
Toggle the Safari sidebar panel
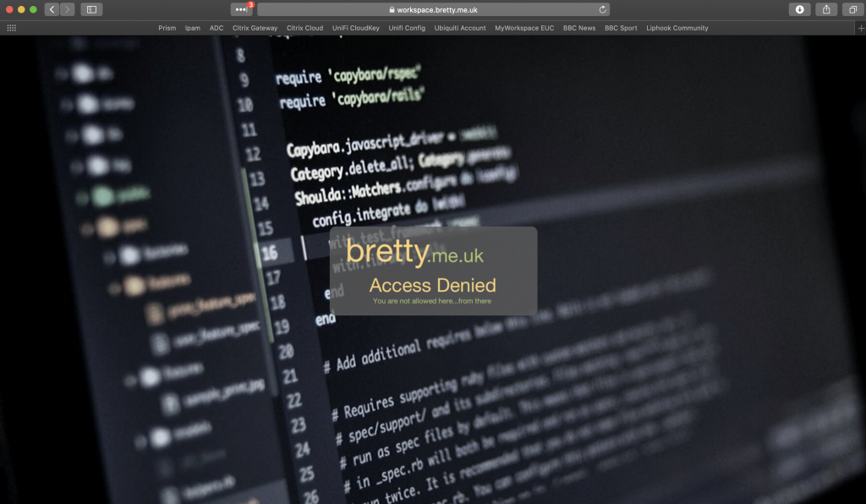[91, 9]
